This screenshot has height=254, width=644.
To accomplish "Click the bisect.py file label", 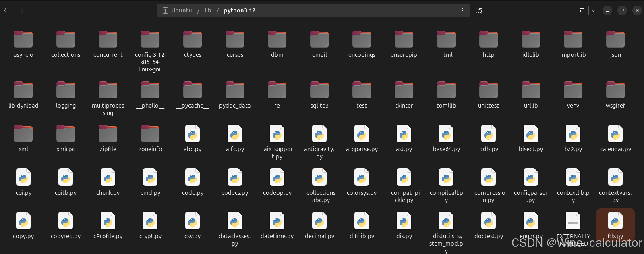I will [531, 149].
